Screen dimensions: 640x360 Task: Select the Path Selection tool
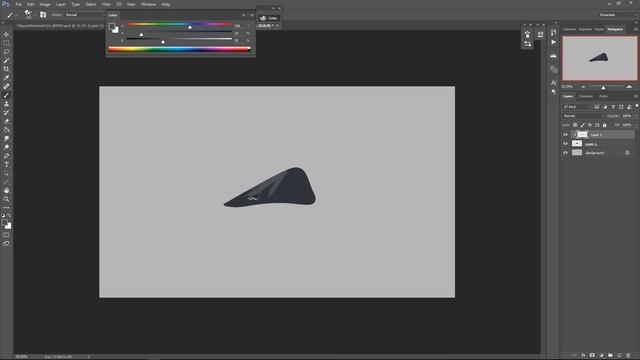point(6,173)
